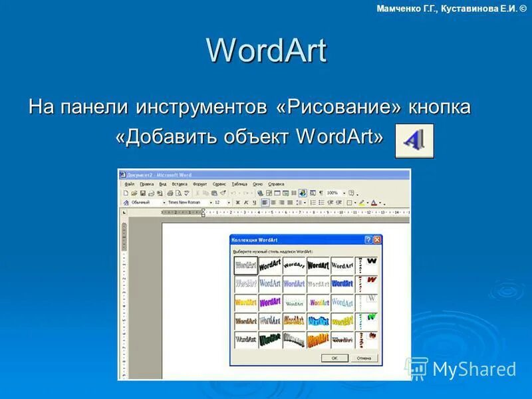The height and width of the screenshot is (399, 532).
Task: Open the Формат menu
Action: coord(200,184)
